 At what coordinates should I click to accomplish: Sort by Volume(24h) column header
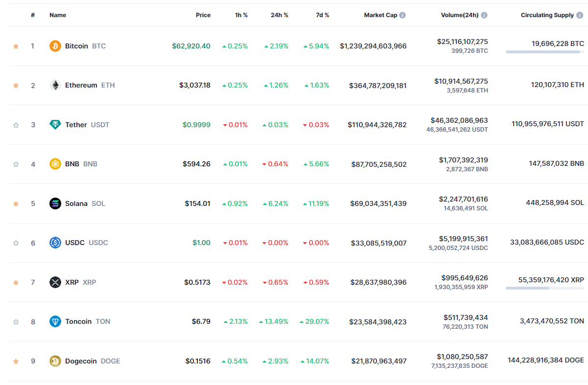pos(460,15)
